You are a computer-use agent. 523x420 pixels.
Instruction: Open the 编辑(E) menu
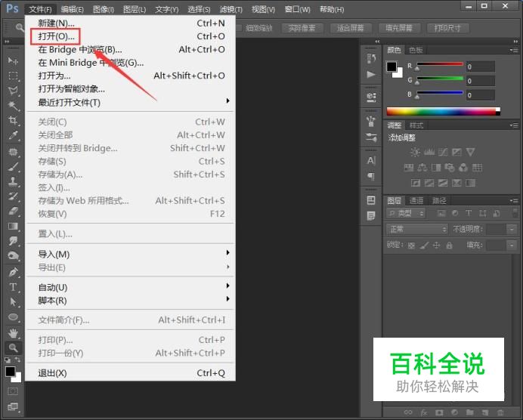(x=72, y=9)
